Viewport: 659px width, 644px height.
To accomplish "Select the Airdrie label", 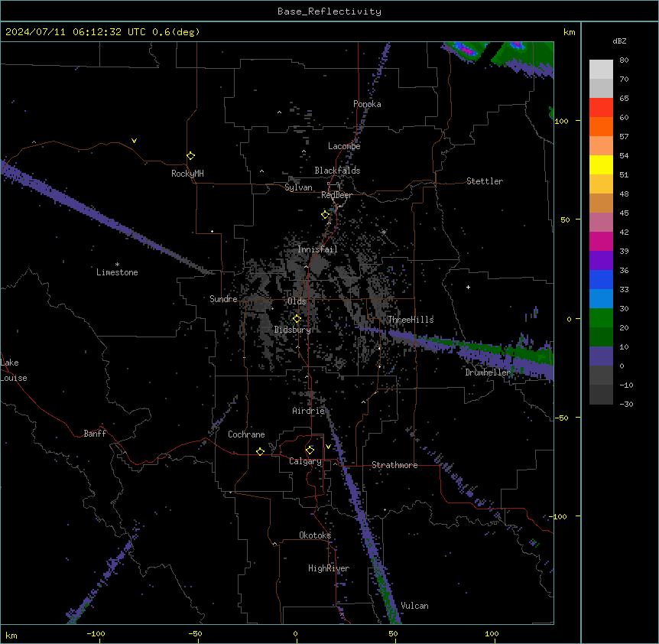I will tap(309, 411).
